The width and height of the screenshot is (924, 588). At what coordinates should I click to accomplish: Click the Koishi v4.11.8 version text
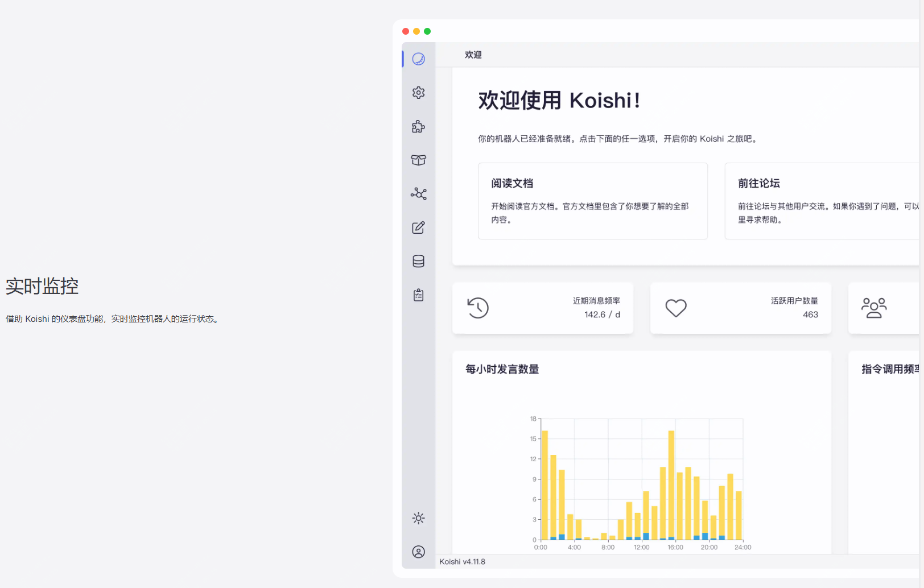(x=462, y=562)
